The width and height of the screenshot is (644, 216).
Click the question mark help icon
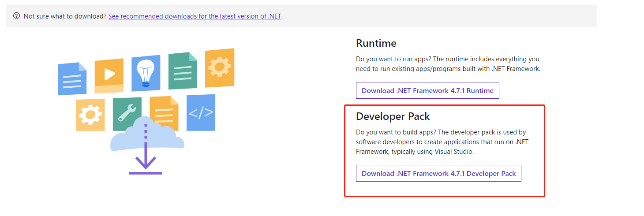click(17, 16)
